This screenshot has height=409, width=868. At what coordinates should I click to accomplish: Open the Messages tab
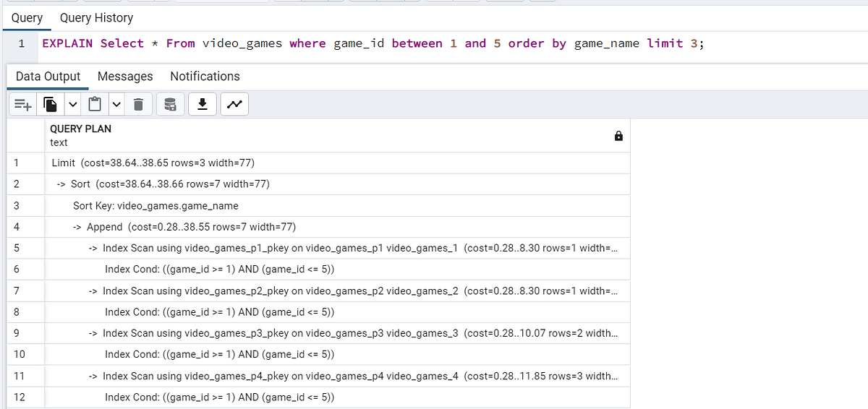point(125,77)
